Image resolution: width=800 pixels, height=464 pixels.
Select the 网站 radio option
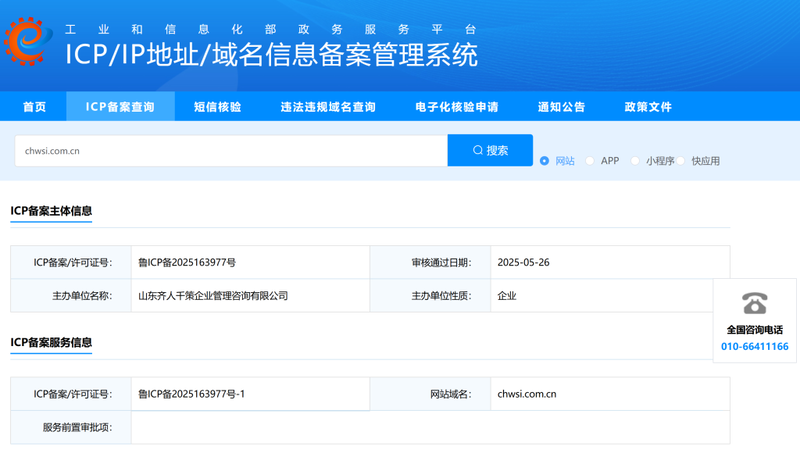point(545,161)
